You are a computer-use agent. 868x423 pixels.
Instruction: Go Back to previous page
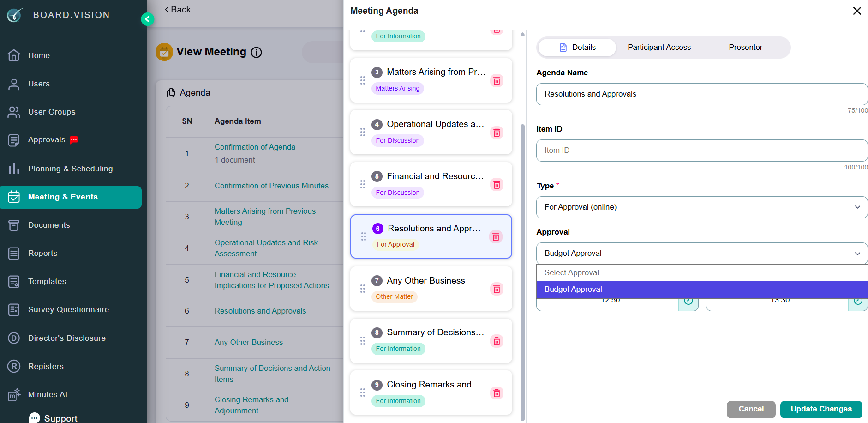coord(178,9)
